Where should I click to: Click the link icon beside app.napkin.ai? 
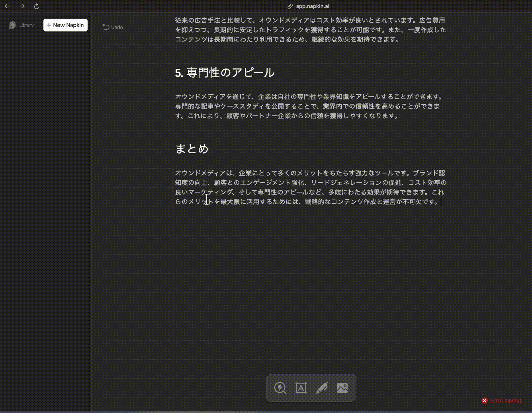[x=290, y=6]
